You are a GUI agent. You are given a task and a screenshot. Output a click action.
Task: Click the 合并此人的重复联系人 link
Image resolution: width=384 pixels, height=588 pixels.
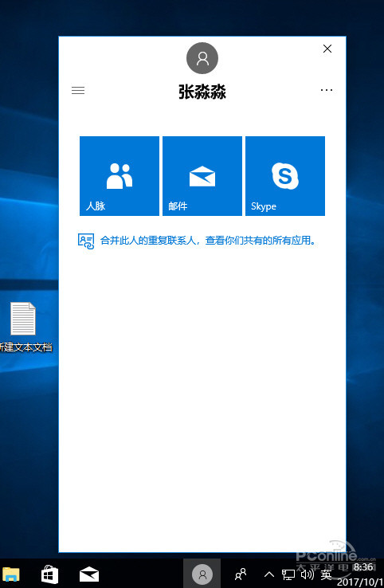coord(207,241)
